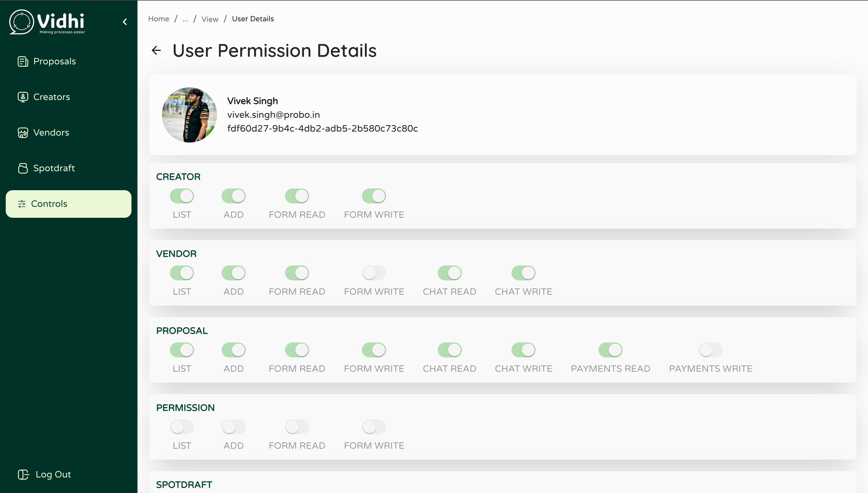
Task: Expand the breadcrumb ellipsis item
Action: [185, 19]
